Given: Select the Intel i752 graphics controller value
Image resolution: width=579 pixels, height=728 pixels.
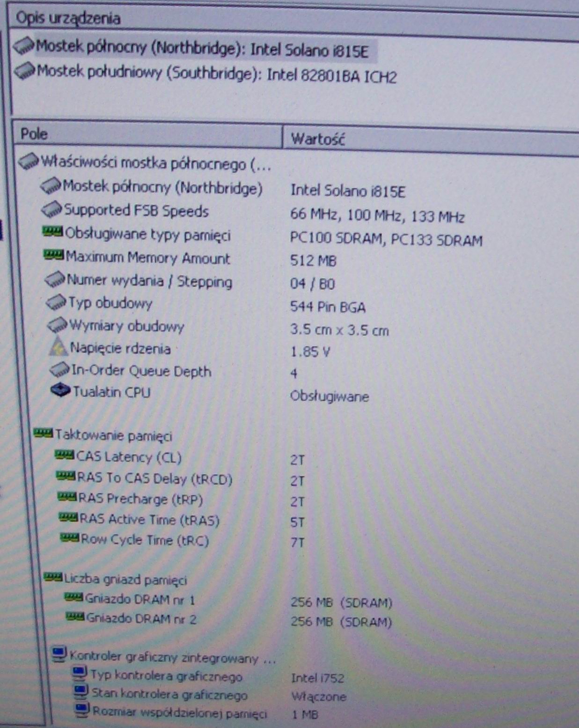Looking at the screenshot, I should [x=318, y=677].
